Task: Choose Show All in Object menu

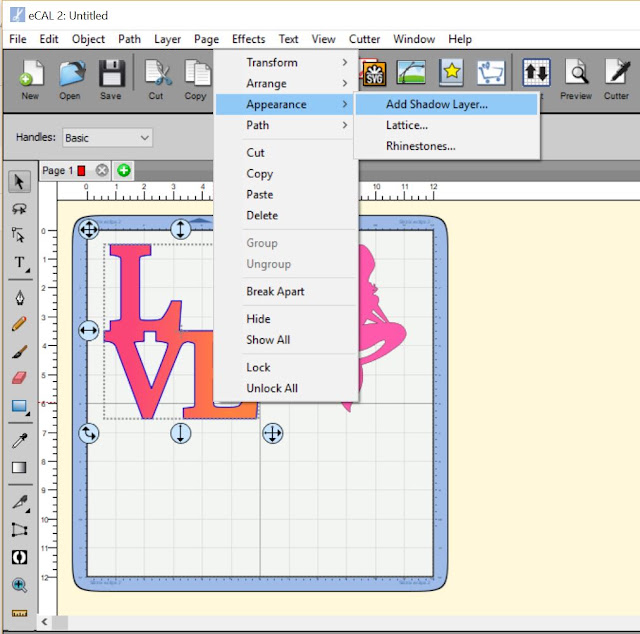Action: [x=286, y=340]
